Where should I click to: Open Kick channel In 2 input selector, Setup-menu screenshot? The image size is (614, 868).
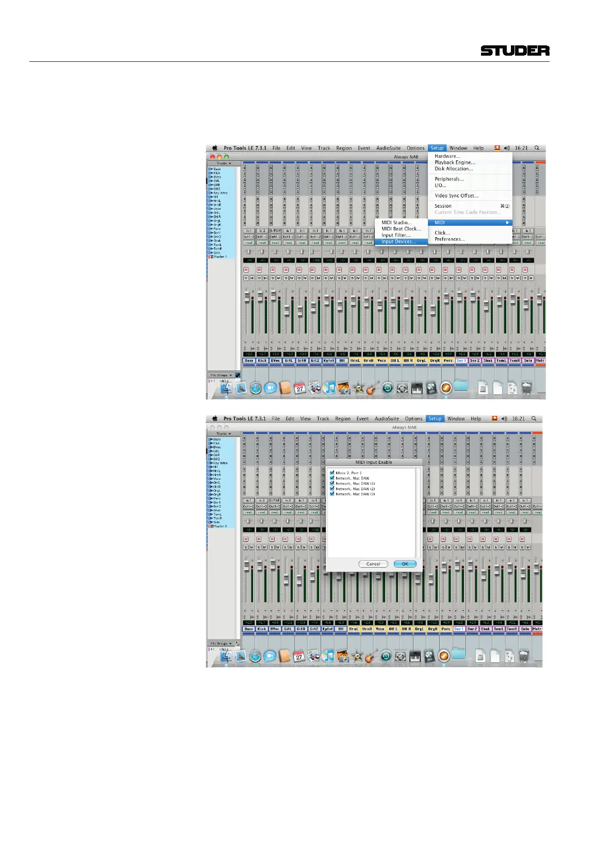(x=262, y=231)
